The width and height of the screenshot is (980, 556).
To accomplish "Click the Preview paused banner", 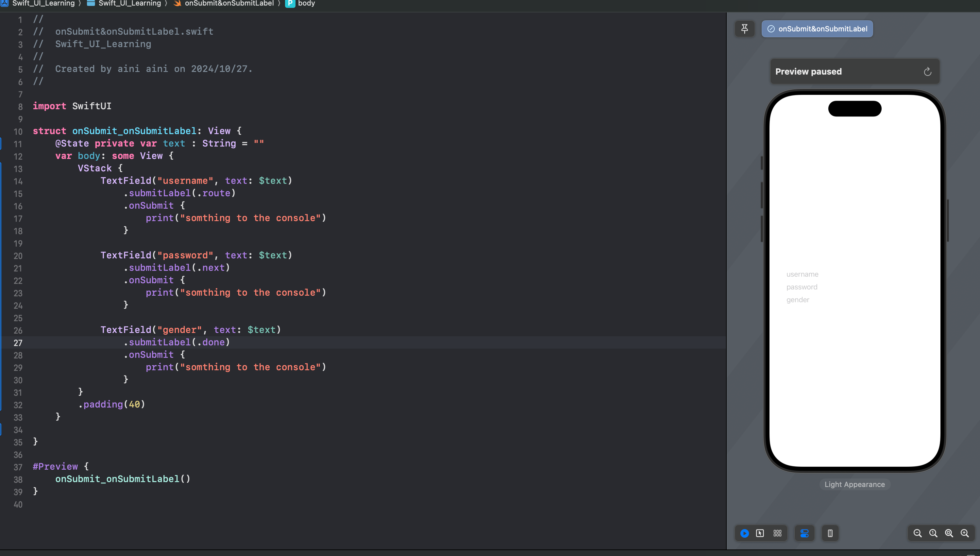I will point(855,71).
